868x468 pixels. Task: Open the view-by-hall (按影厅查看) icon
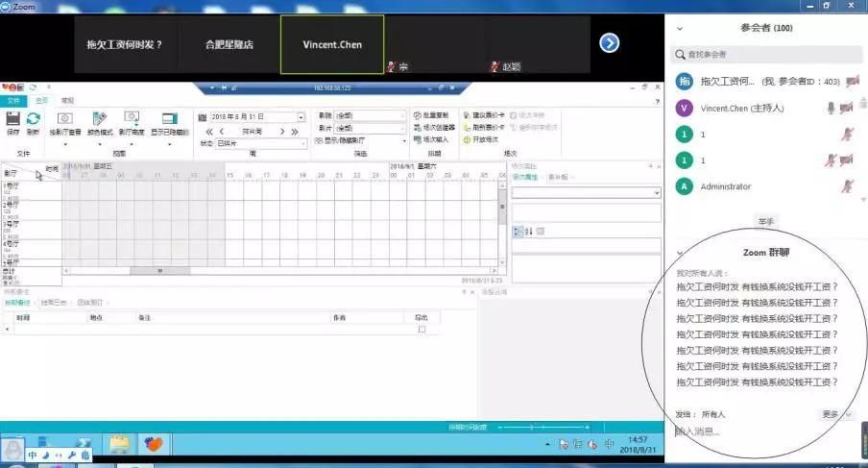tap(65, 118)
